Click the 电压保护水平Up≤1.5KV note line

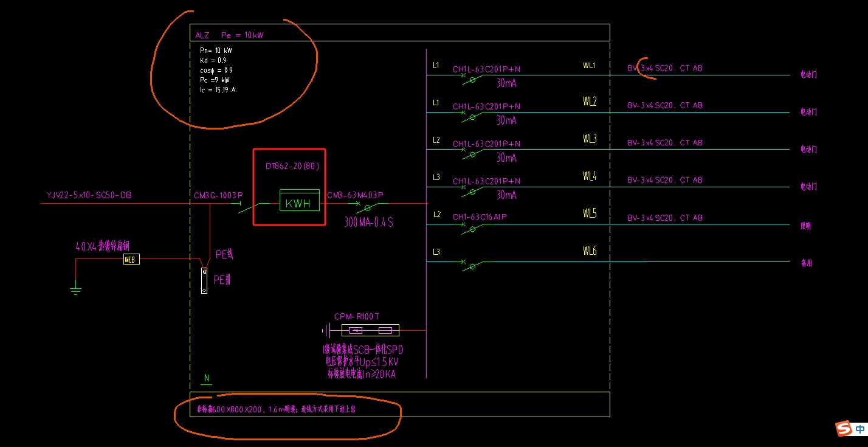362,362
